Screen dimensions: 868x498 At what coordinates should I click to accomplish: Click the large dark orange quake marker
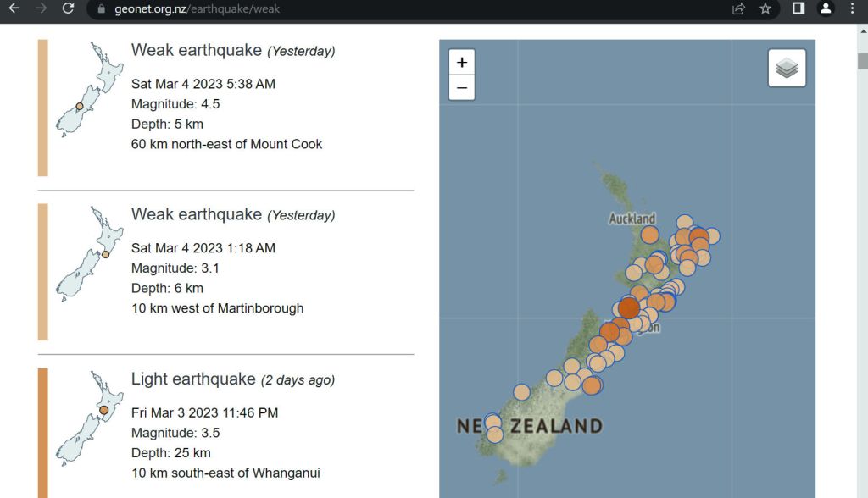[629, 307]
